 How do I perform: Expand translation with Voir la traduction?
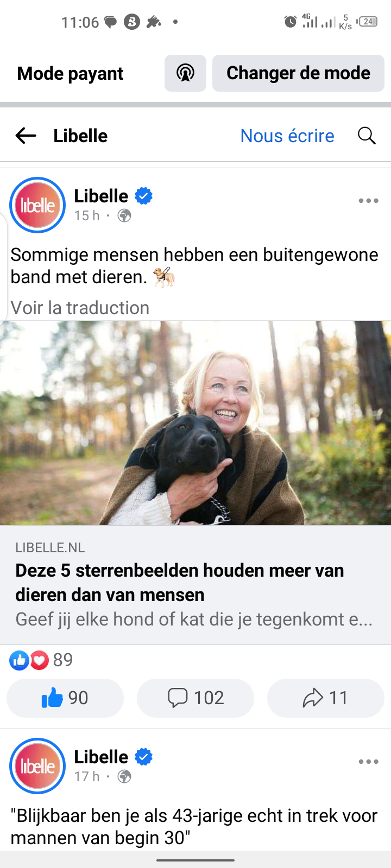[80, 308]
